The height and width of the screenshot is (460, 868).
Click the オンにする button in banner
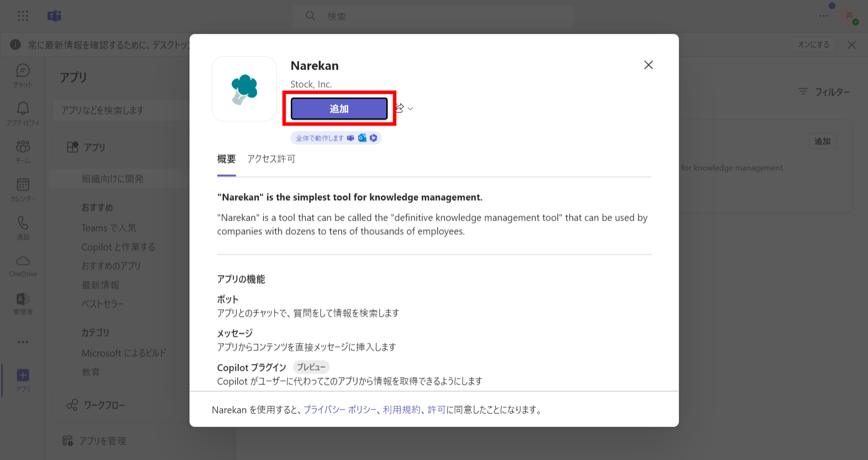[x=813, y=44]
